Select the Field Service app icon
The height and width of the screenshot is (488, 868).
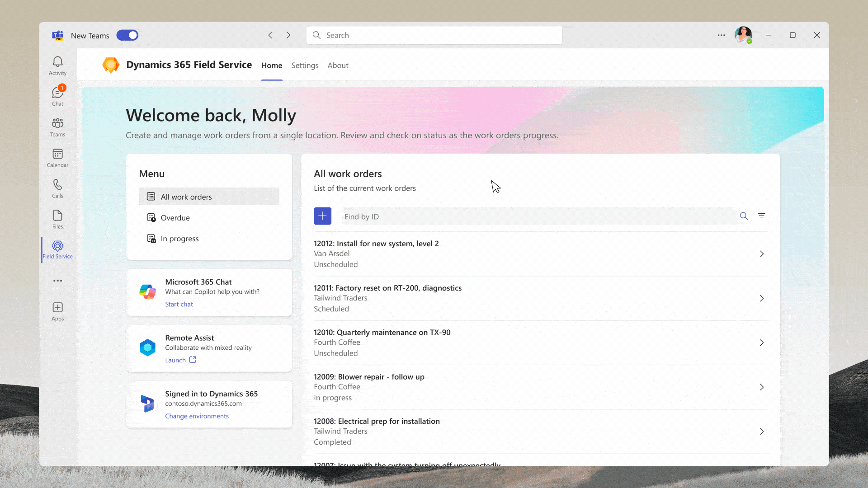57,249
